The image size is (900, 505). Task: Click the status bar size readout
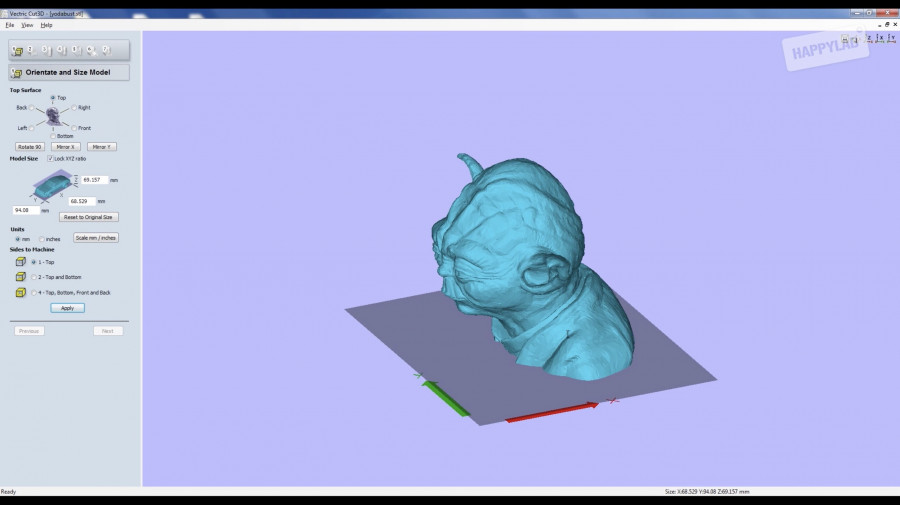click(x=707, y=492)
